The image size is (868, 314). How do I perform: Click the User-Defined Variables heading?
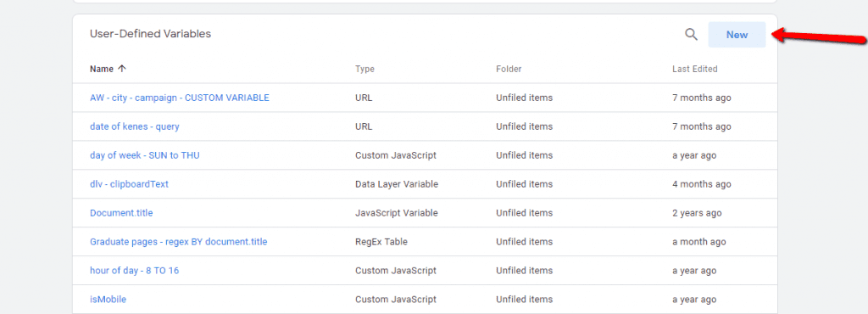click(x=151, y=34)
